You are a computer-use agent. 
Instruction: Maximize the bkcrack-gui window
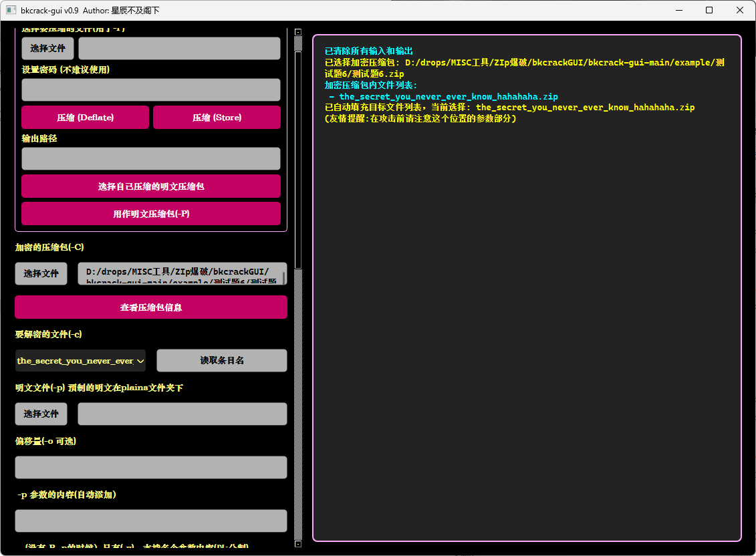click(709, 10)
